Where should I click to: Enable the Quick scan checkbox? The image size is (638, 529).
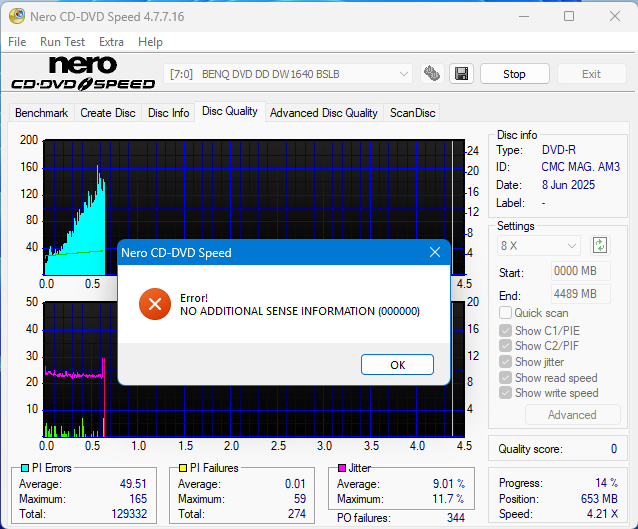[x=506, y=314]
